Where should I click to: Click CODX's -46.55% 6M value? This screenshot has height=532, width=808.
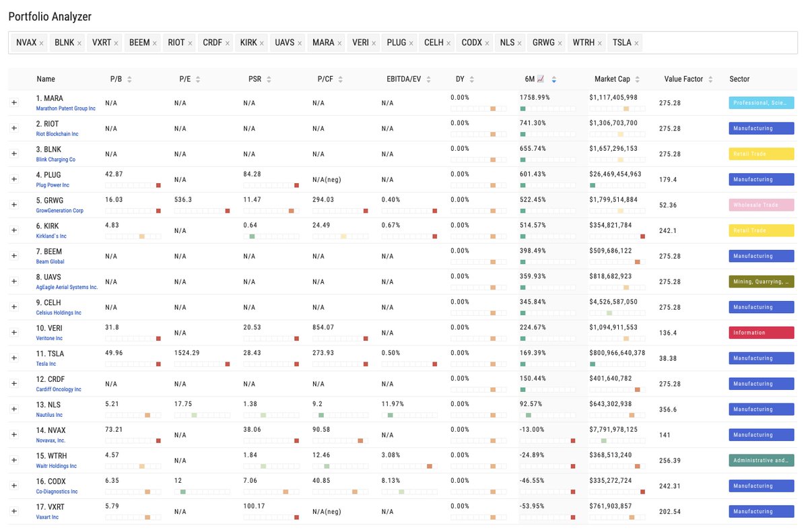[x=532, y=481]
